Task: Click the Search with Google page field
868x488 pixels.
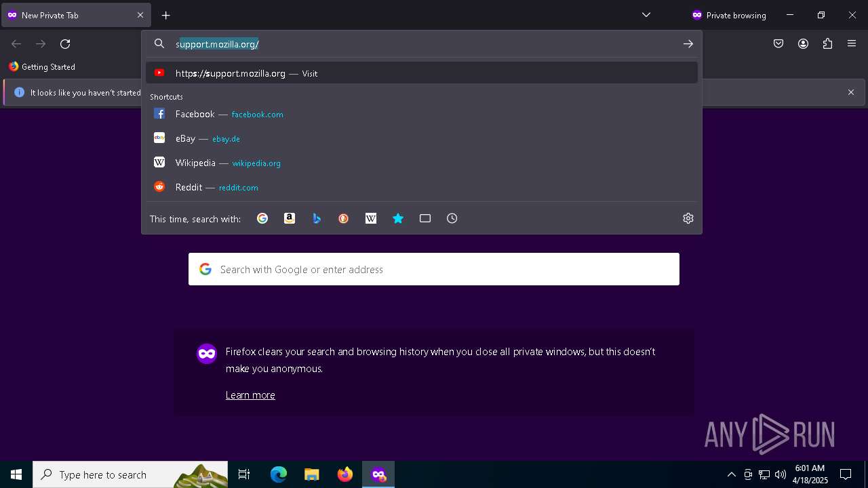Action: (434, 269)
